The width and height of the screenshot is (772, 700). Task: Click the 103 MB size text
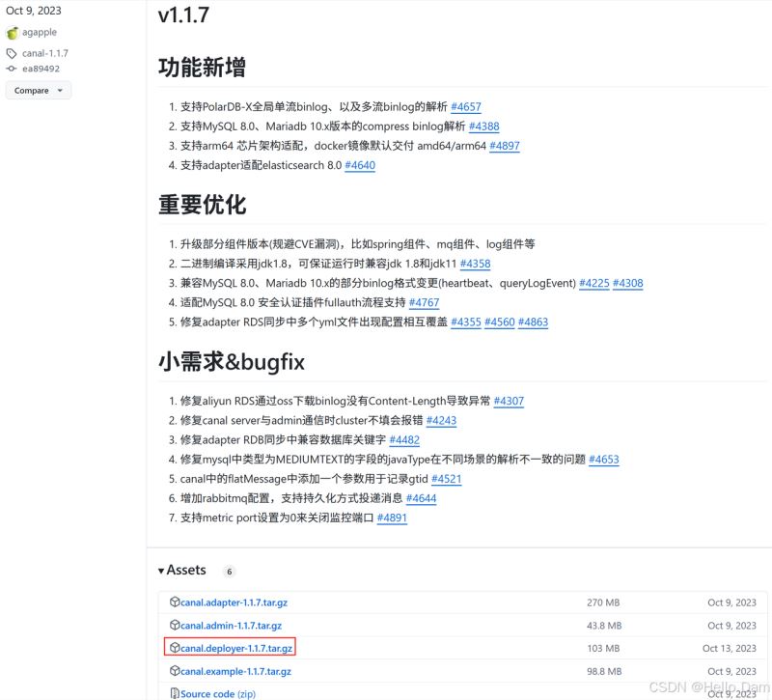pyautogui.click(x=603, y=648)
